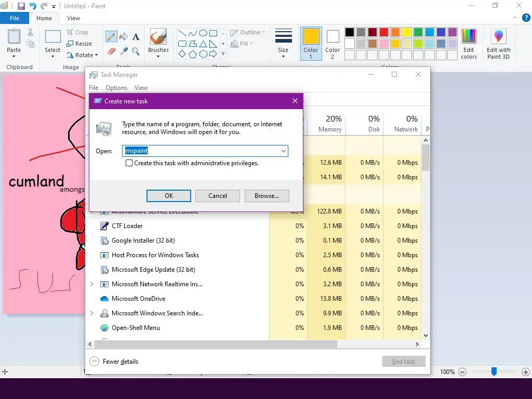Expand Microsoft Windows Search Inde... row
This screenshot has width=532, height=399.
point(91,313)
